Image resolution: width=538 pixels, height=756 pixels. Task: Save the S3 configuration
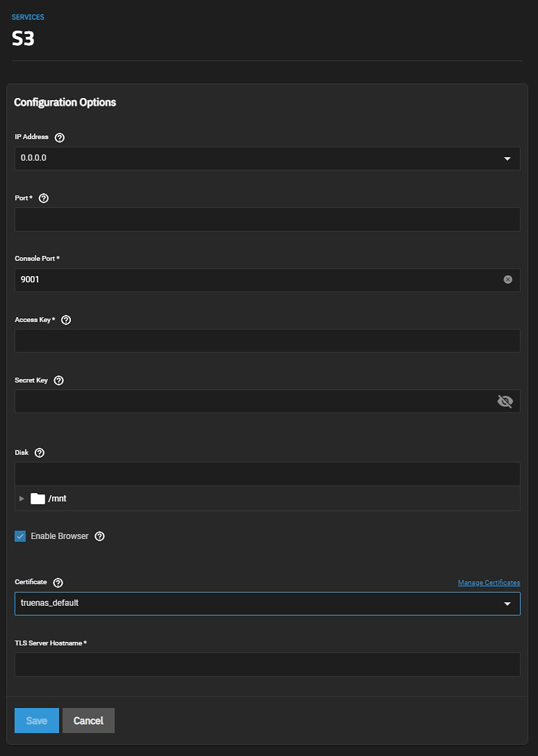click(x=37, y=721)
